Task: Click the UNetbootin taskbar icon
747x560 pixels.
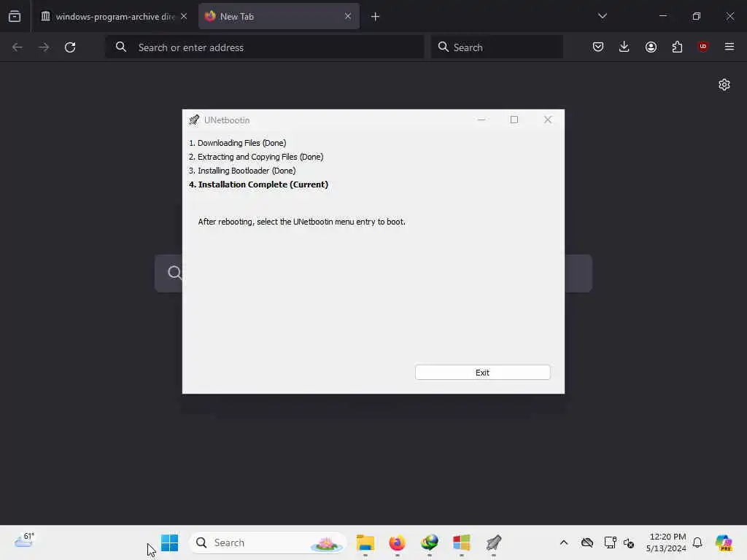Action: coord(494,542)
